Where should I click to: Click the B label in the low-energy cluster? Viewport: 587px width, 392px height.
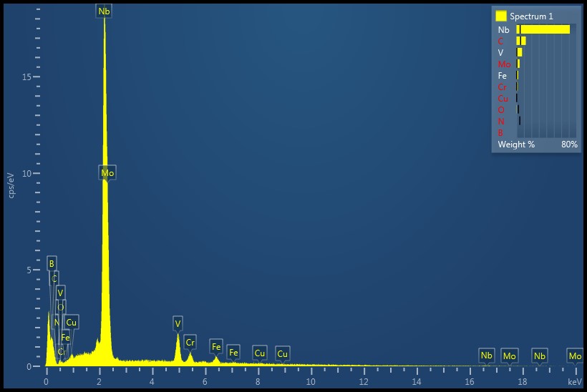[52, 263]
